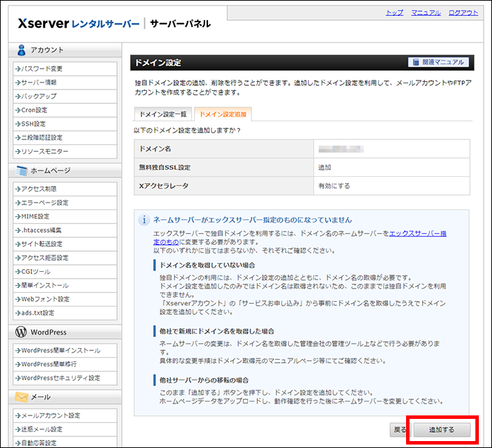The image size is (492, 448).
Task: Open 迷惑メール設定 menu item
Action: pyautogui.click(x=65, y=429)
